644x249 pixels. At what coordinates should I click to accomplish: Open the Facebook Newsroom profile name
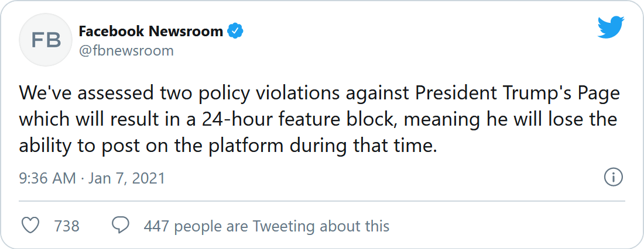150,31
